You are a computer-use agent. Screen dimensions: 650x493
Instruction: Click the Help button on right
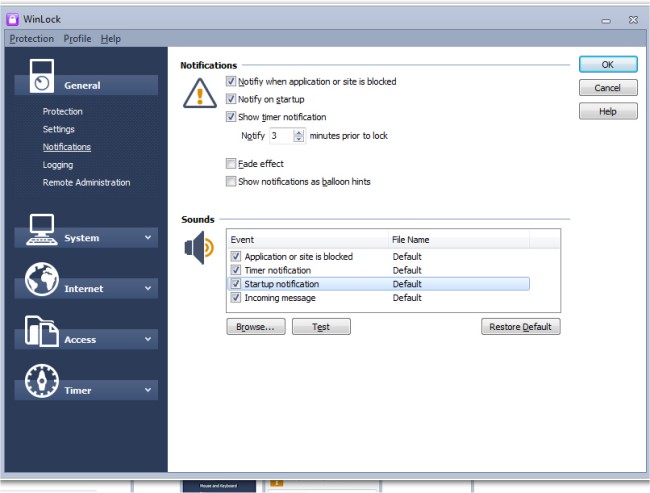point(608,111)
